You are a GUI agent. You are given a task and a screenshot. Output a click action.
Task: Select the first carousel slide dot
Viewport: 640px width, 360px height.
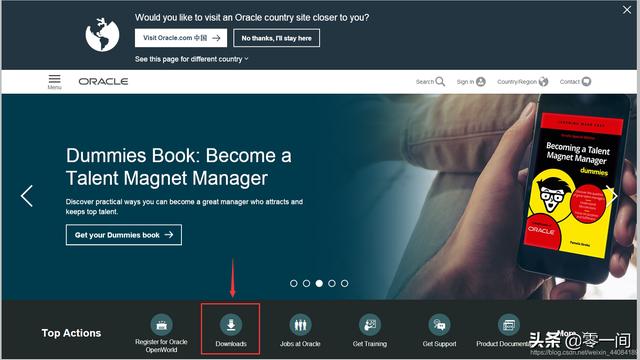click(293, 283)
